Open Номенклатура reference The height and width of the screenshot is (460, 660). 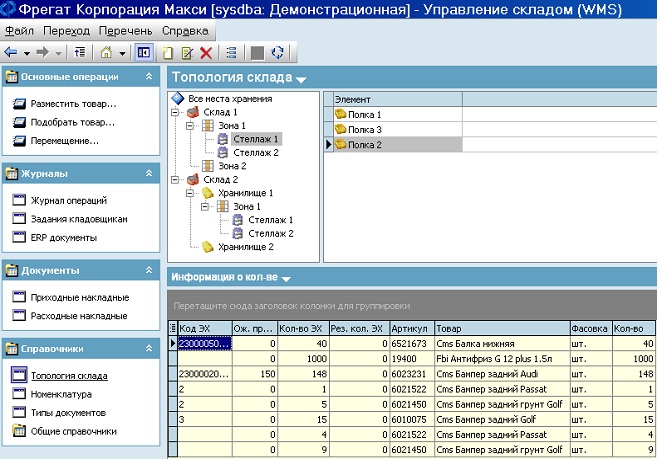61,394
